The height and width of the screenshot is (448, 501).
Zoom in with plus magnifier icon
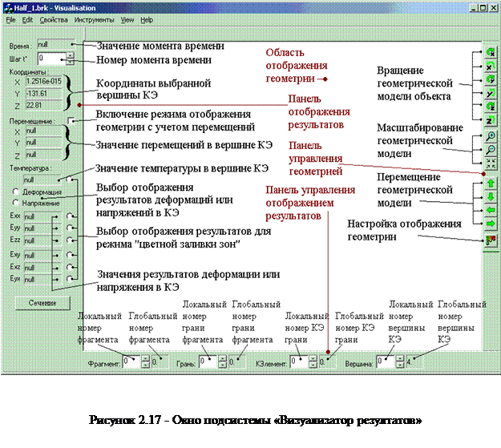[x=491, y=136]
